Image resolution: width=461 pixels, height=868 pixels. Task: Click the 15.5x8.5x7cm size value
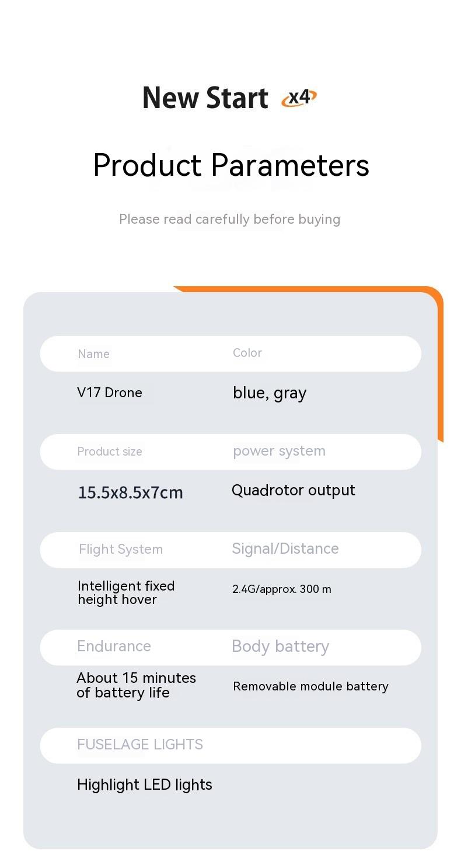coord(131,492)
